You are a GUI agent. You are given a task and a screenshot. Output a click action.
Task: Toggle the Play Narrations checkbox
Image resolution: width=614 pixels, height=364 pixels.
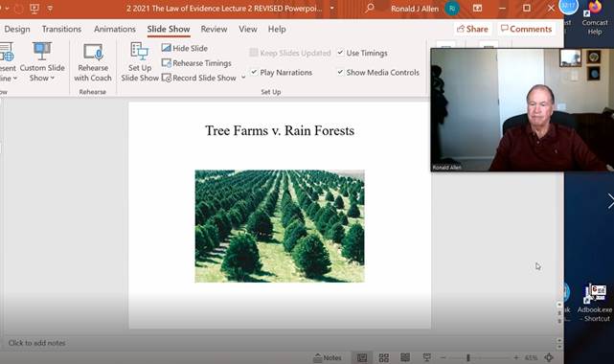coord(254,72)
